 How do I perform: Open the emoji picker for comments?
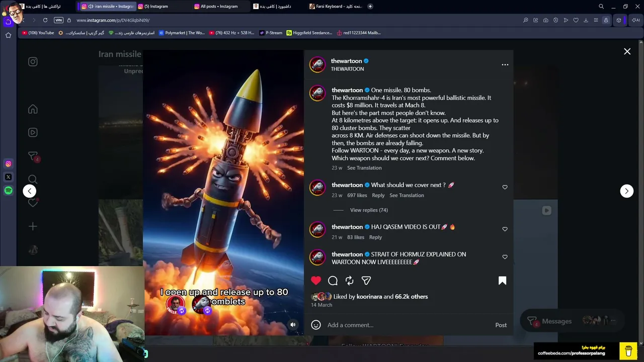point(316,325)
